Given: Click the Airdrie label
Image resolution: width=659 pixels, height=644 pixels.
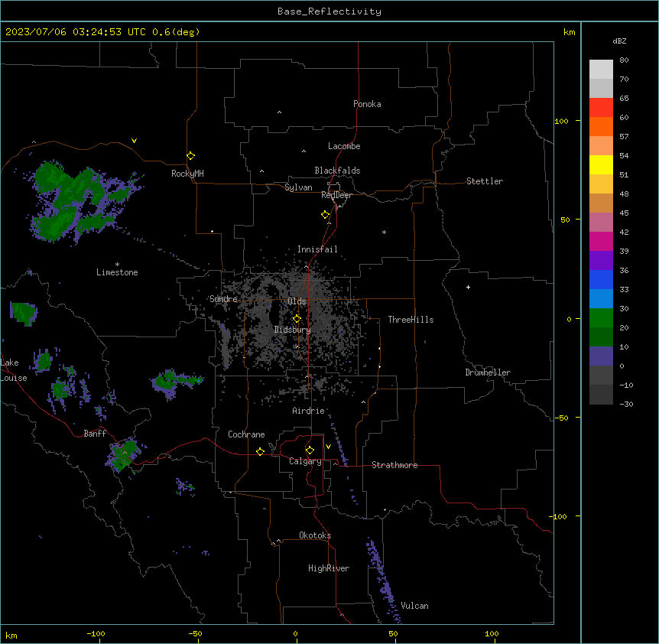Looking at the screenshot, I should pos(309,411).
